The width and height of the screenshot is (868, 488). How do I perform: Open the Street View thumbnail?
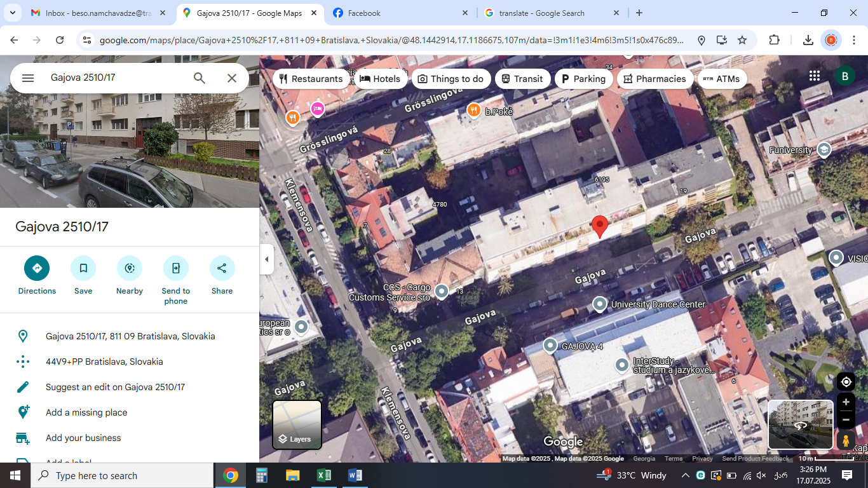[800, 424]
